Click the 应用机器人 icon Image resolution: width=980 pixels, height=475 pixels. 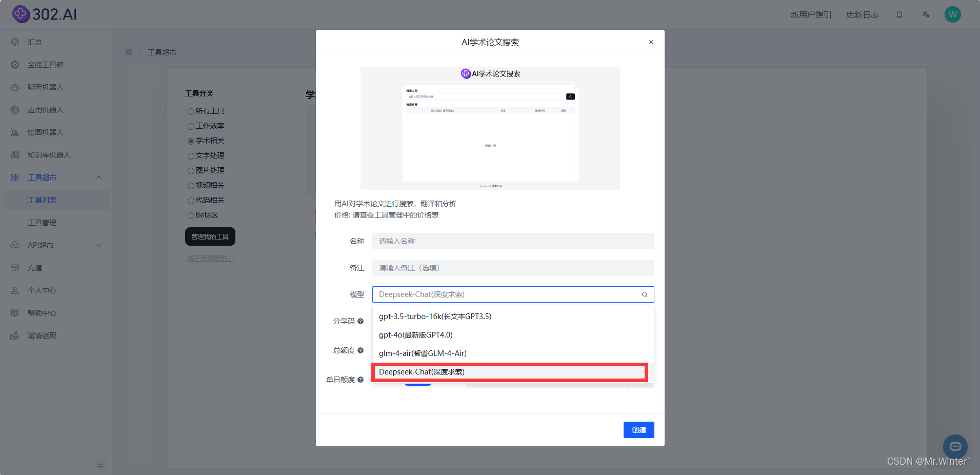pyautogui.click(x=15, y=110)
